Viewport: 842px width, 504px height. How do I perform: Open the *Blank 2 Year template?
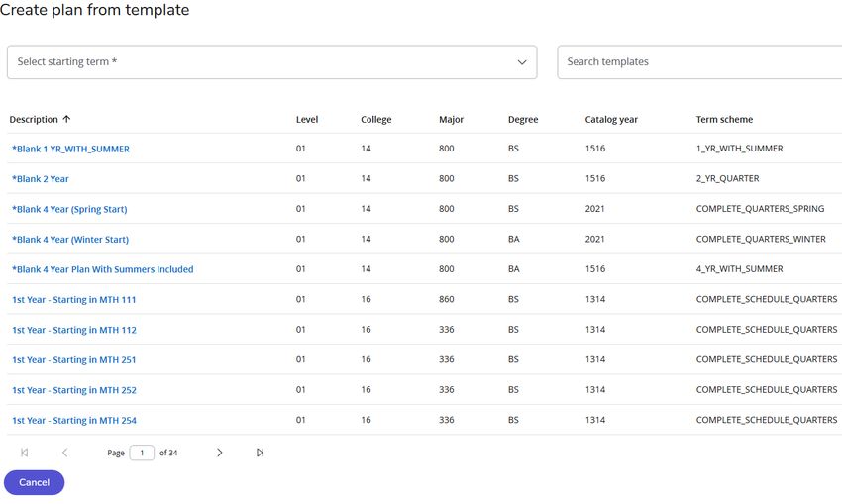pos(41,179)
